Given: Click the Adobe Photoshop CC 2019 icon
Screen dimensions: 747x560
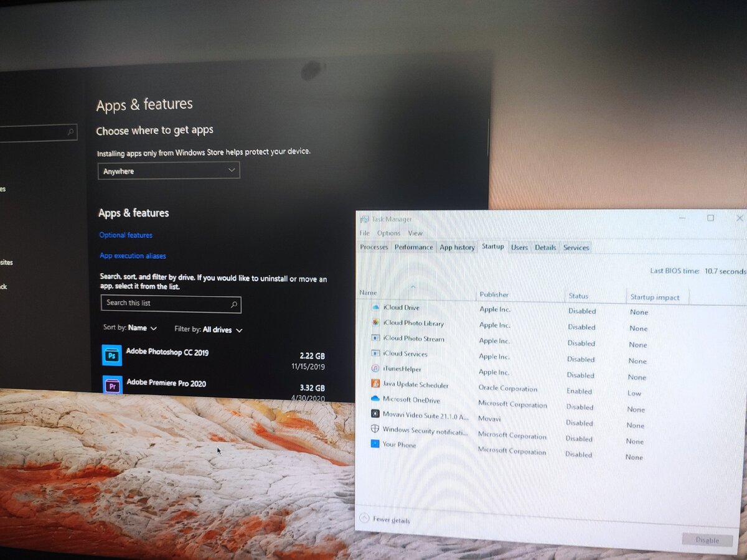Looking at the screenshot, I should click(112, 355).
